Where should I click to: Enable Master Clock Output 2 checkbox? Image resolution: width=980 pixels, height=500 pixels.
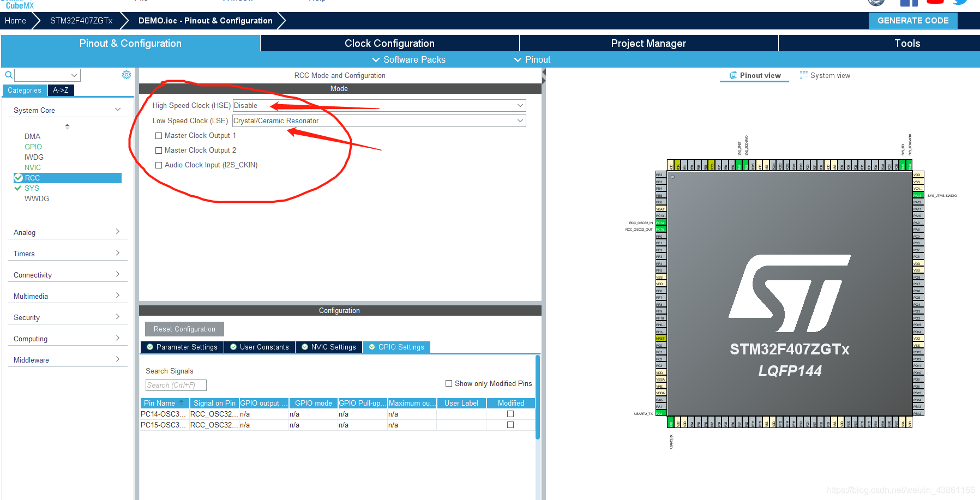click(x=159, y=150)
